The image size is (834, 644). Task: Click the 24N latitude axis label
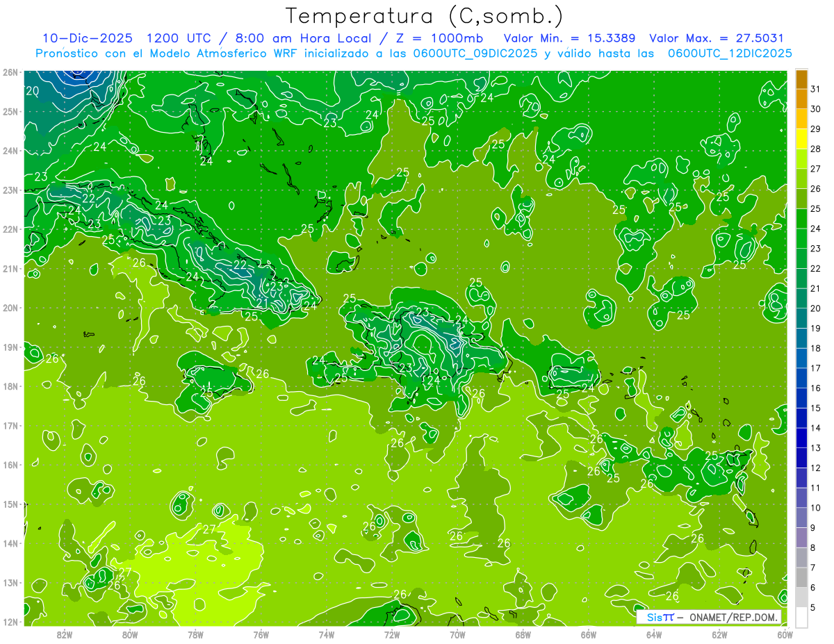tap(10, 151)
